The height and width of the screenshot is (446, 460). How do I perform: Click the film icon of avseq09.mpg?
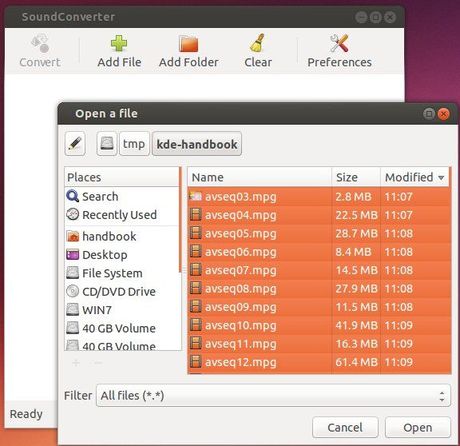coord(196,306)
